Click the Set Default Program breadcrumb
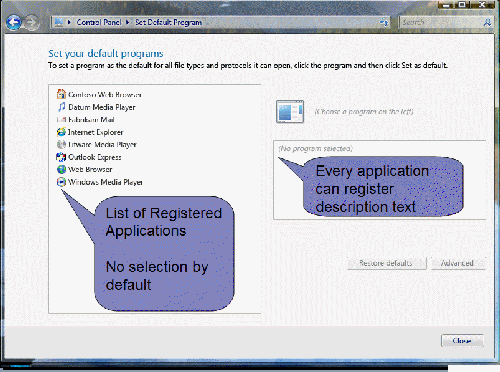This screenshot has width=500, height=372. 168,22
